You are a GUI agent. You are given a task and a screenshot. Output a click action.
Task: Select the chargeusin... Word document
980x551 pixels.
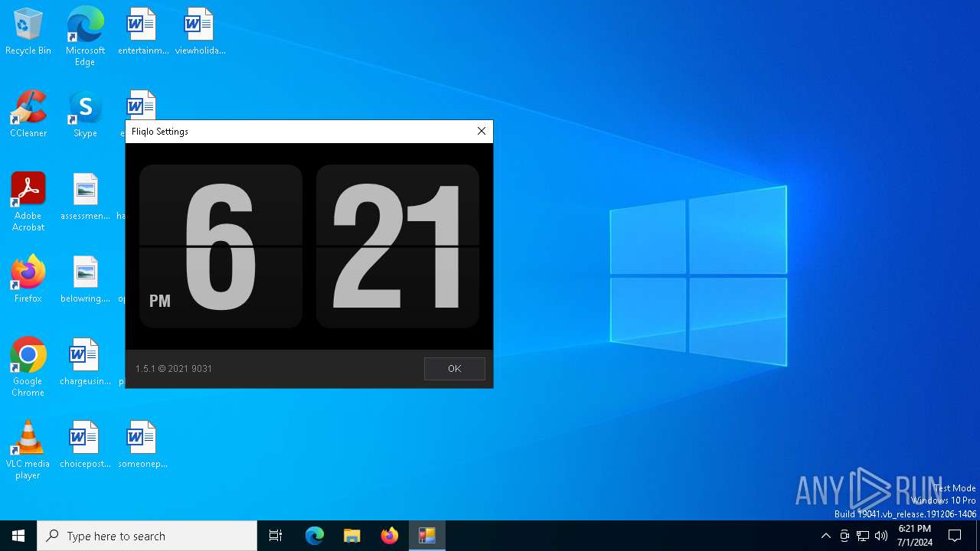pyautogui.click(x=85, y=363)
